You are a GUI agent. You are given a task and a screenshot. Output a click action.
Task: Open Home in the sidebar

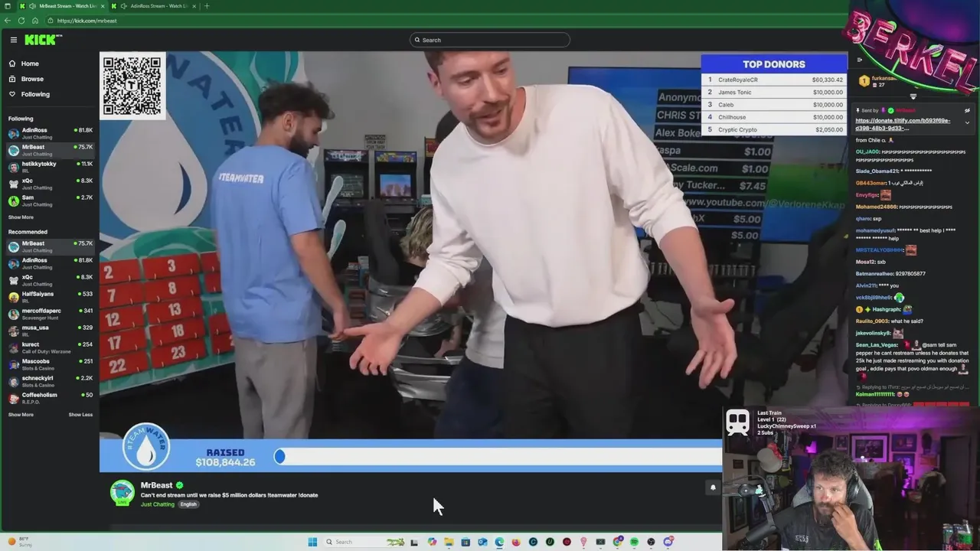tap(30, 64)
